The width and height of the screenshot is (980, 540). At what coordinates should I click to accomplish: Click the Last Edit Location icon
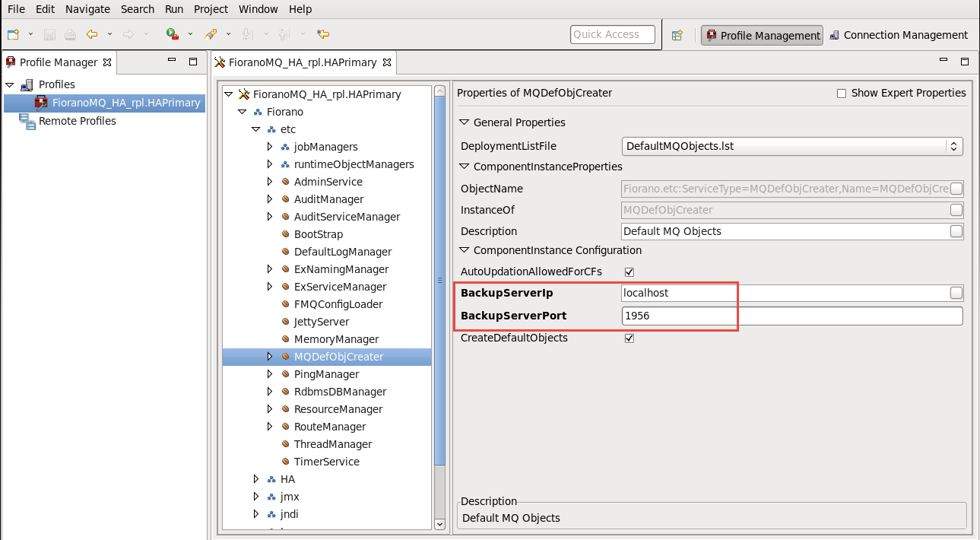(x=323, y=34)
